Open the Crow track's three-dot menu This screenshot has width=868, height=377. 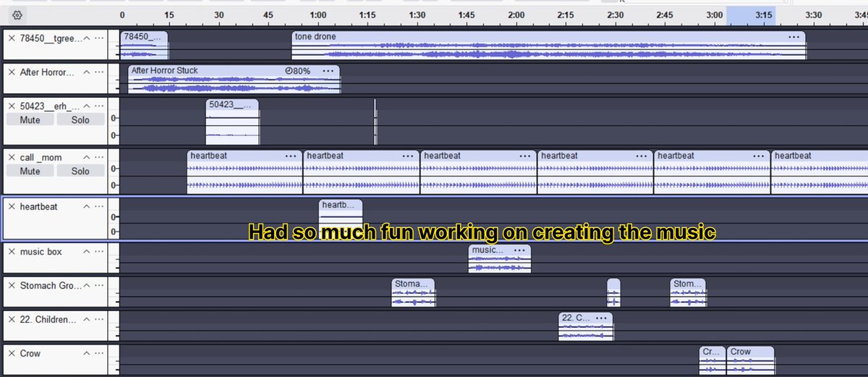(x=99, y=354)
